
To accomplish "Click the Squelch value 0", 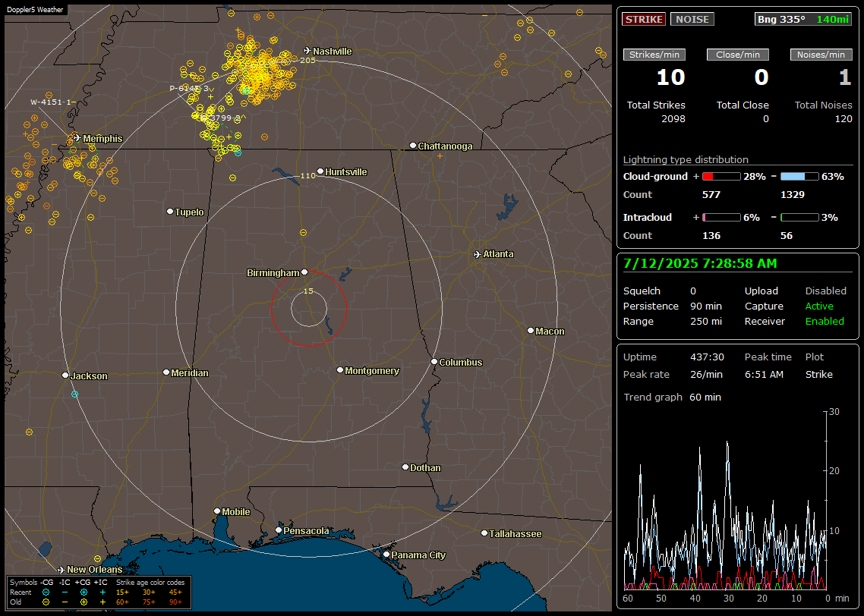I will coord(693,291).
